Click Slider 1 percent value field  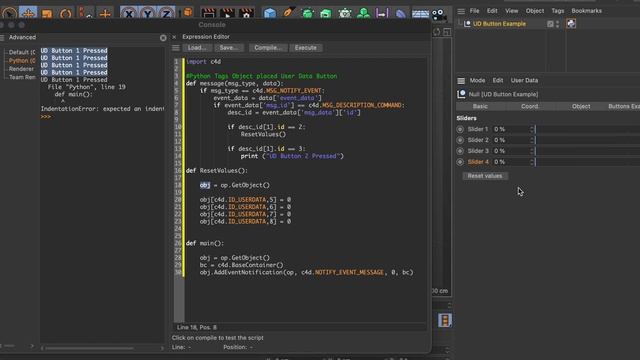(510, 129)
